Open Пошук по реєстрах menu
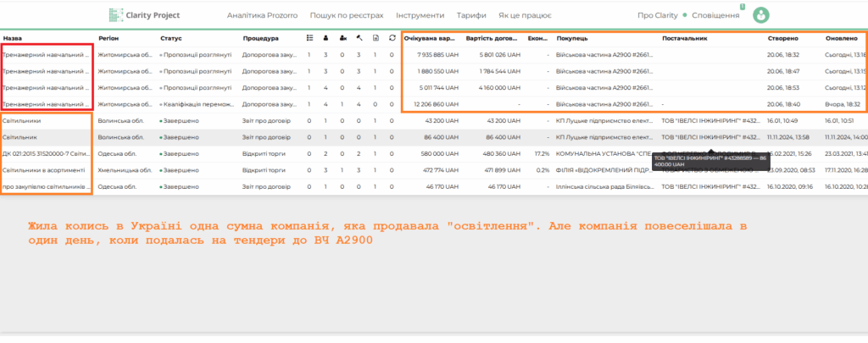Image resolution: width=868 pixels, height=343 pixels. tap(347, 15)
